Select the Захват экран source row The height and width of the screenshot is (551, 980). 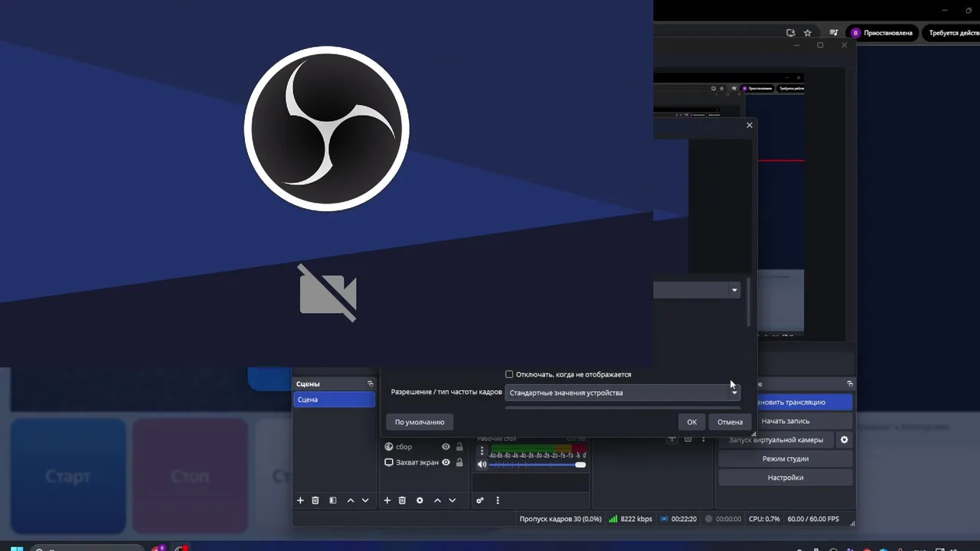click(423, 462)
